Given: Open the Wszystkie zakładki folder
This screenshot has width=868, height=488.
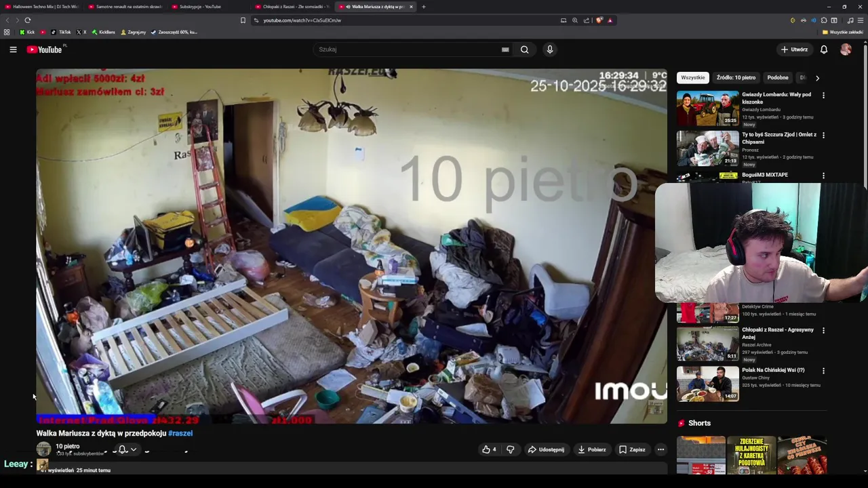Looking at the screenshot, I should (843, 32).
